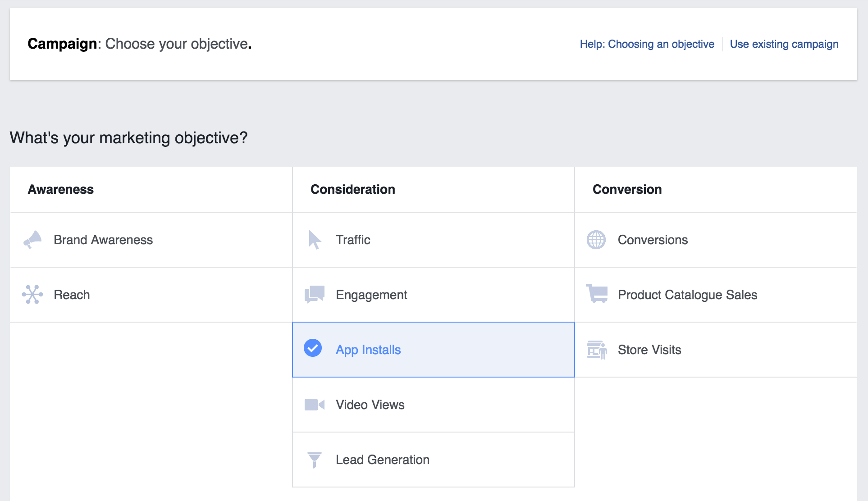This screenshot has height=501, width=868.
Task: Click the Conversions globe icon
Action: click(596, 240)
